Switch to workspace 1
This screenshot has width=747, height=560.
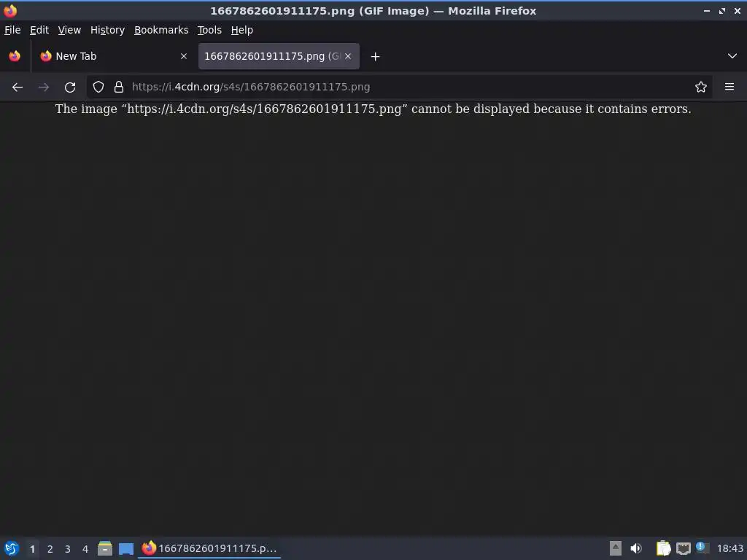(x=32, y=549)
